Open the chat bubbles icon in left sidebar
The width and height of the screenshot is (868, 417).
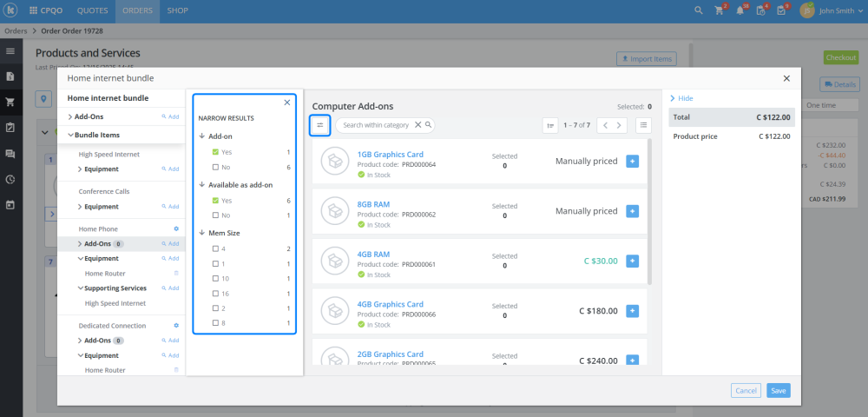coord(10,154)
